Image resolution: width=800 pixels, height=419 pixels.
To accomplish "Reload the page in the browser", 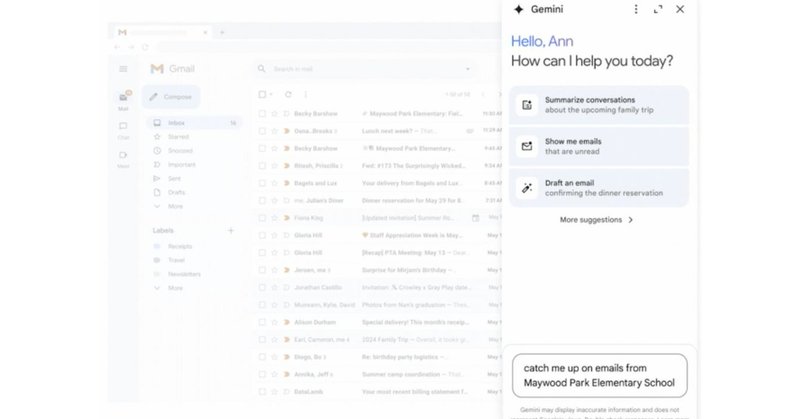I will (145, 47).
